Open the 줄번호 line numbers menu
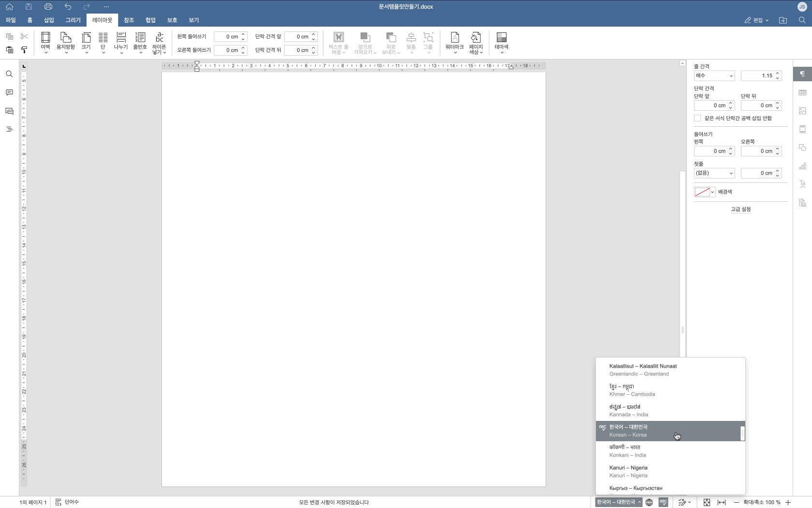Image resolution: width=812 pixels, height=508 pixels. [x=140, y=43]
